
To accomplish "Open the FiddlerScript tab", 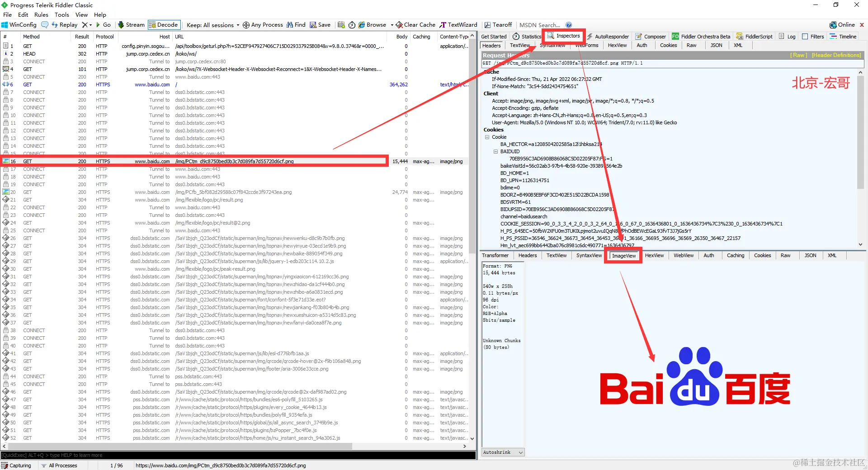I will coord(755,37).
